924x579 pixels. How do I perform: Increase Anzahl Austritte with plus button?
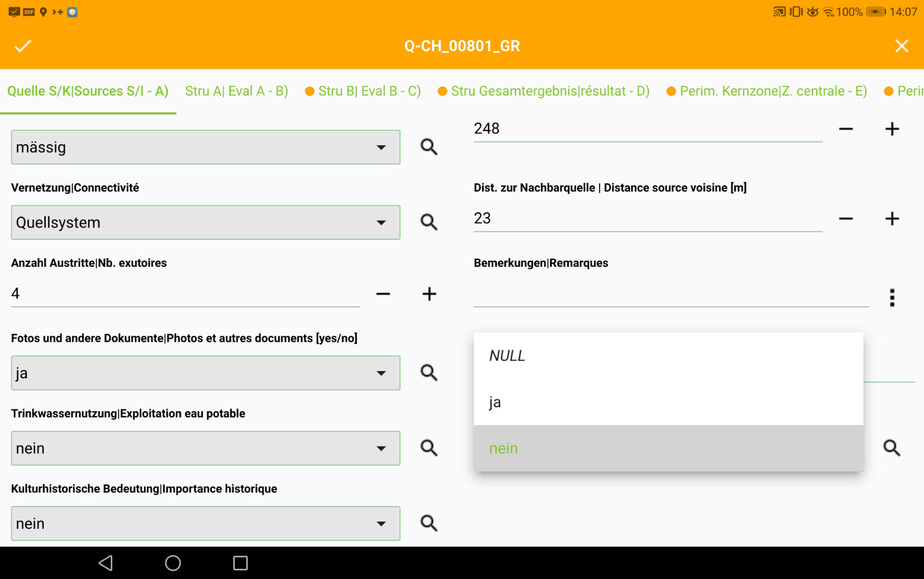click(x=429, y=294)
